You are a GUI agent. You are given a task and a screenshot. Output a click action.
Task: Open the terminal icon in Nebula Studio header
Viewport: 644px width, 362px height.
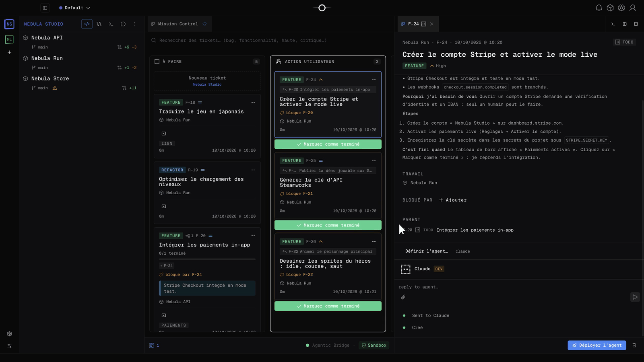pyautogui.click(x=111, y=24)
